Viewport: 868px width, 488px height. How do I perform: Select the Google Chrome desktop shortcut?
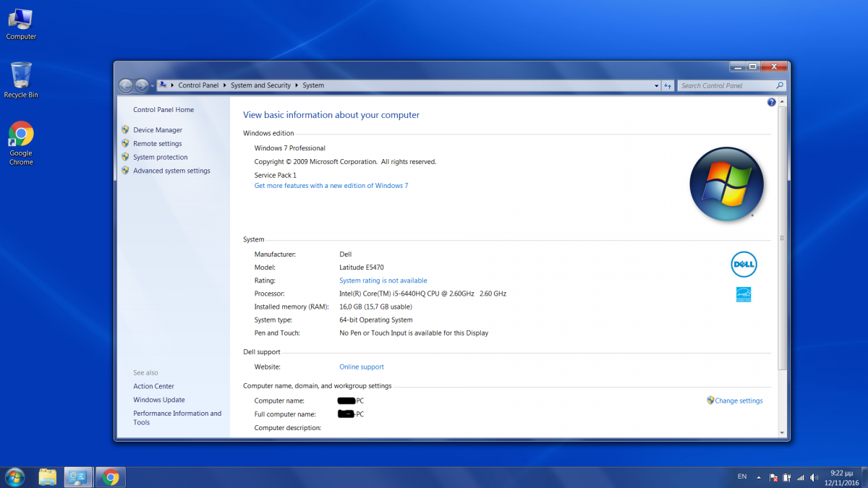(21, 143)
